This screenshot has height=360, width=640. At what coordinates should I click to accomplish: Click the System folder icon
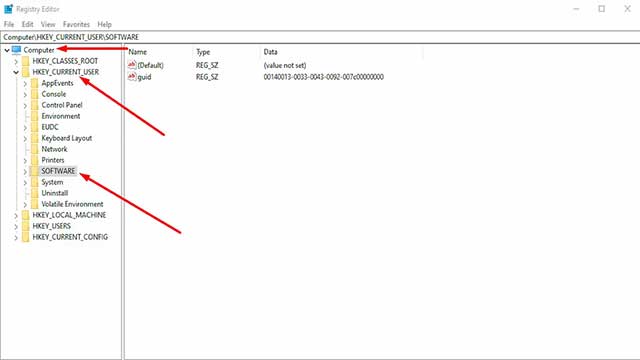(x=35, y=182)
